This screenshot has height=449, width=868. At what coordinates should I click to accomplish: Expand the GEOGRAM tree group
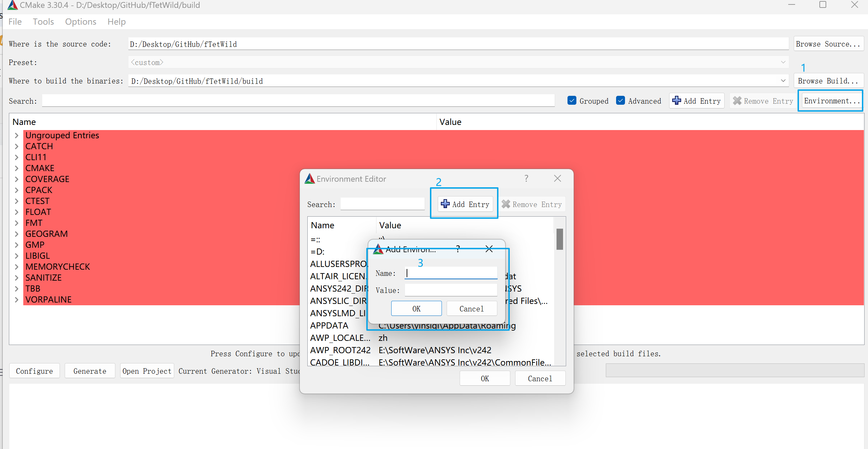tap(16, 234)
